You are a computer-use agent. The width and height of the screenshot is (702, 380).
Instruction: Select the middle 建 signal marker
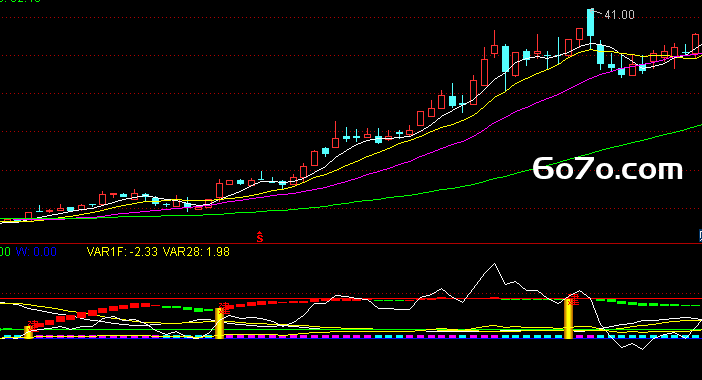(224, 308)
